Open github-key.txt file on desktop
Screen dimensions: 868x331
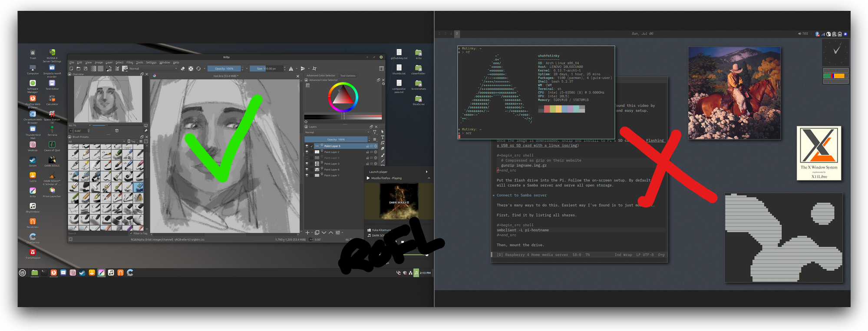click(x=399, y=53)
